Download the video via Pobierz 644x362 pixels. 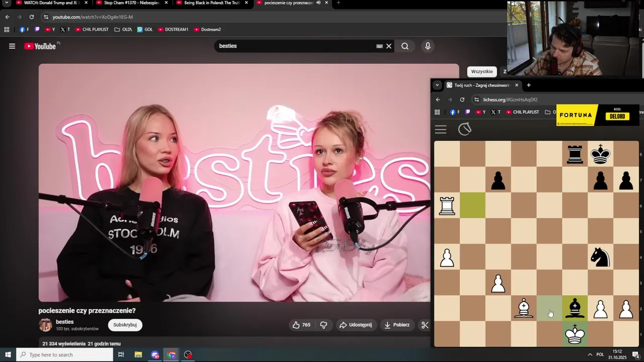click(x=396, y=325)
